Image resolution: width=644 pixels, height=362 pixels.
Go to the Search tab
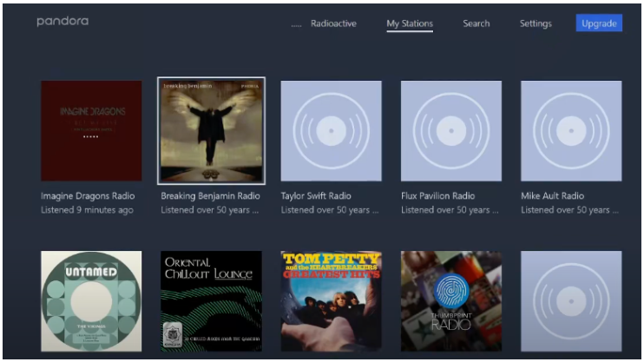[476, 23]
